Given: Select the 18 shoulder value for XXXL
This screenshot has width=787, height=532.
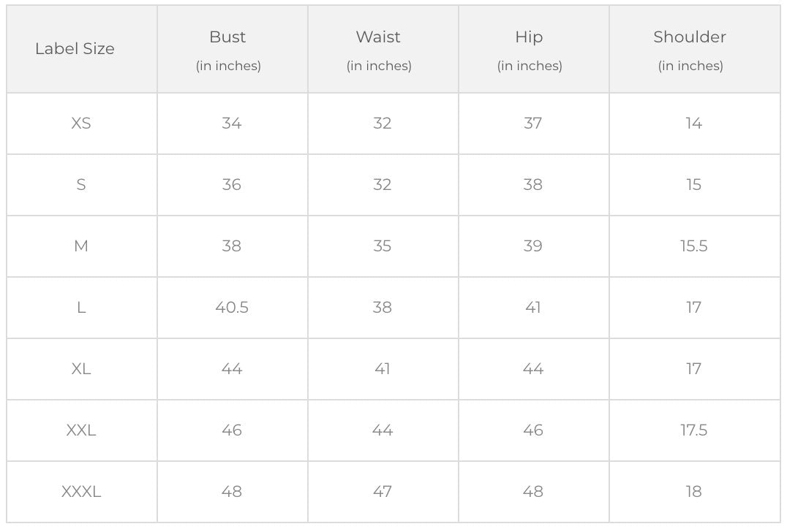Looking at the screenshot, I should (693, 492).
